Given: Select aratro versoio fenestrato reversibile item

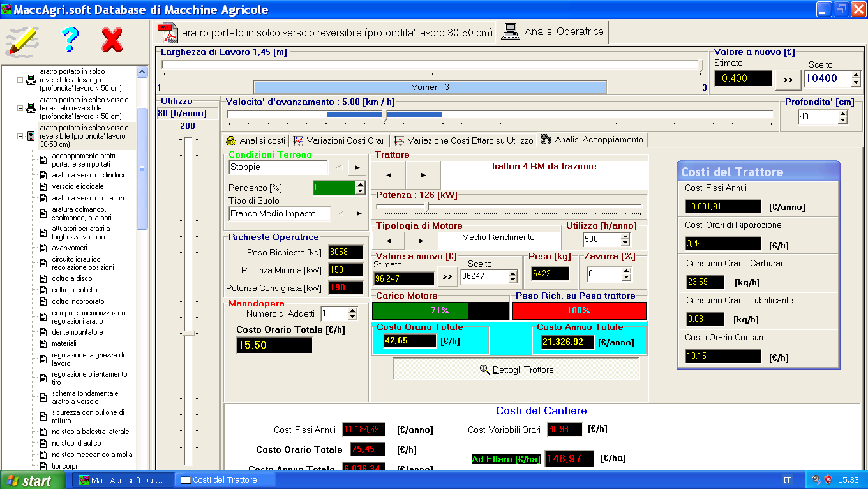Looking at the screenshot, I should point(84,108).
